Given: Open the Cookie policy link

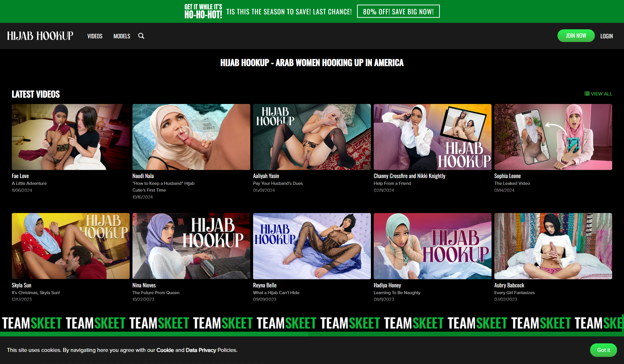Looking at the screenshot, I should click(x=165, y=350).
